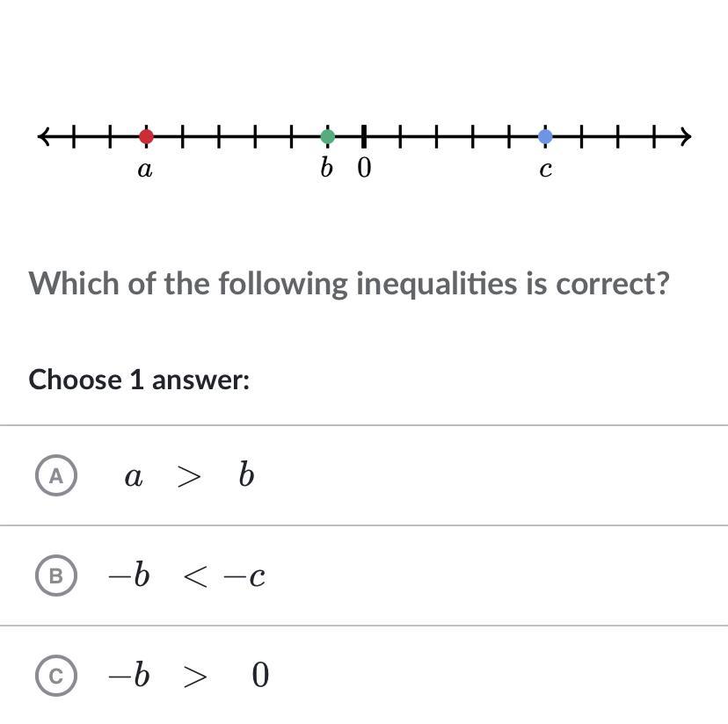
Task: Click the right arrowhead of the number line
Action: pos(685,136)
